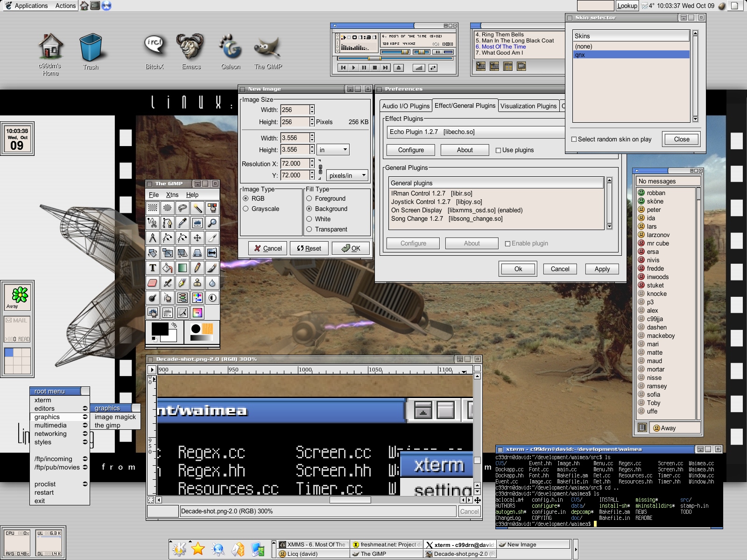Open the 'in' unit dropdown
This screenshot has height=560, width=747.
pos(333,150)
